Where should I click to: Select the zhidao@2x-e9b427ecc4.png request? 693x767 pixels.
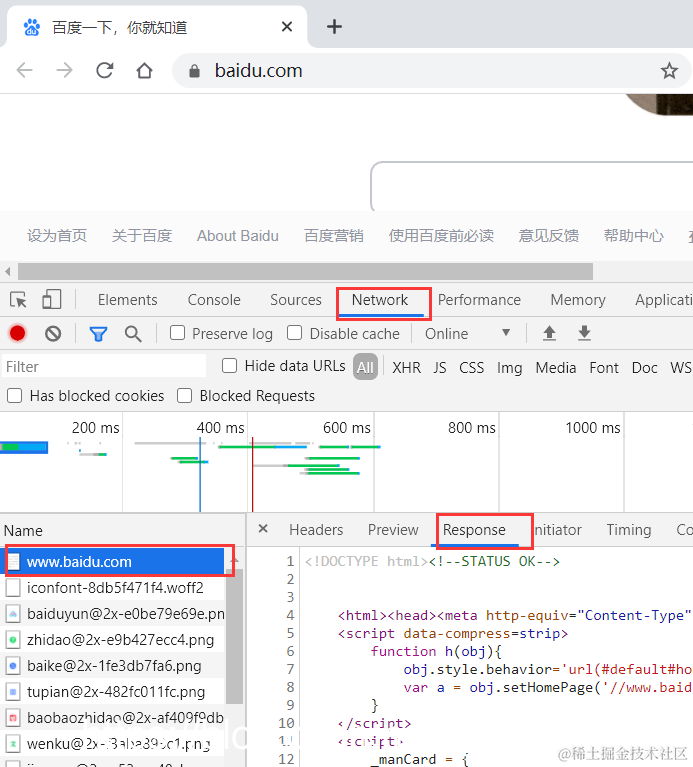pyautogui.click(x=114, y=639)
